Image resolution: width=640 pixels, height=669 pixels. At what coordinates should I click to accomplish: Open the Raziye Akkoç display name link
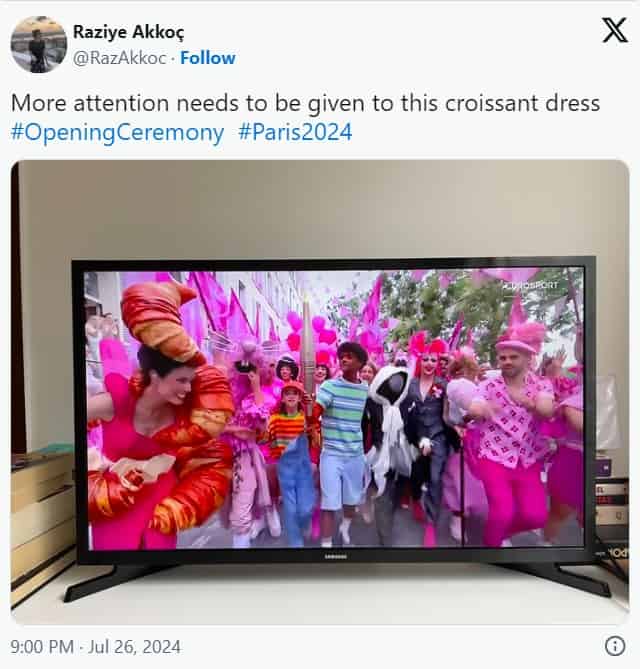128,32
